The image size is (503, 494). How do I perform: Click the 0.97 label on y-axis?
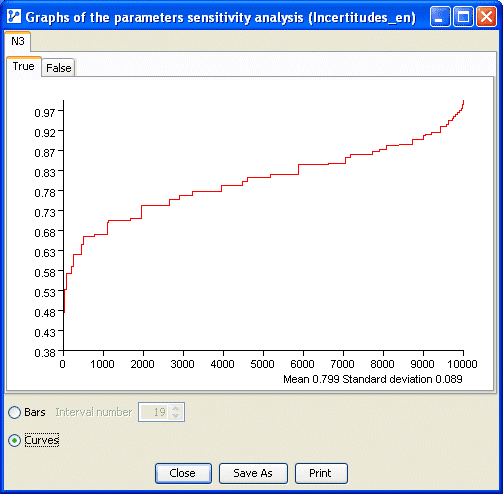(45, 113)
